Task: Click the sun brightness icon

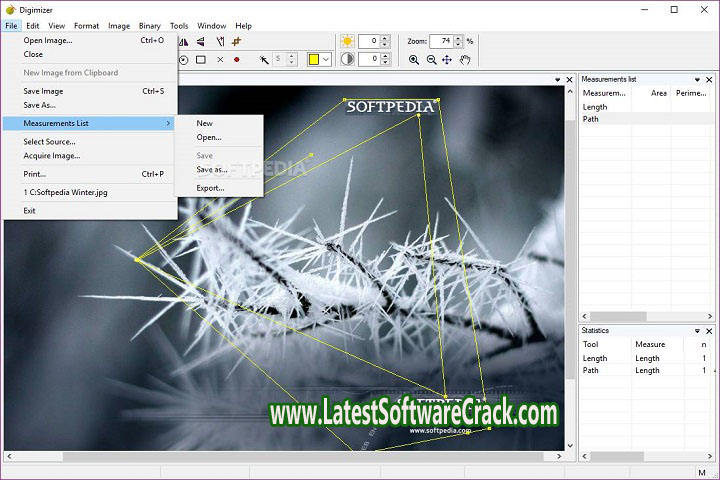Action: point(347,41)
